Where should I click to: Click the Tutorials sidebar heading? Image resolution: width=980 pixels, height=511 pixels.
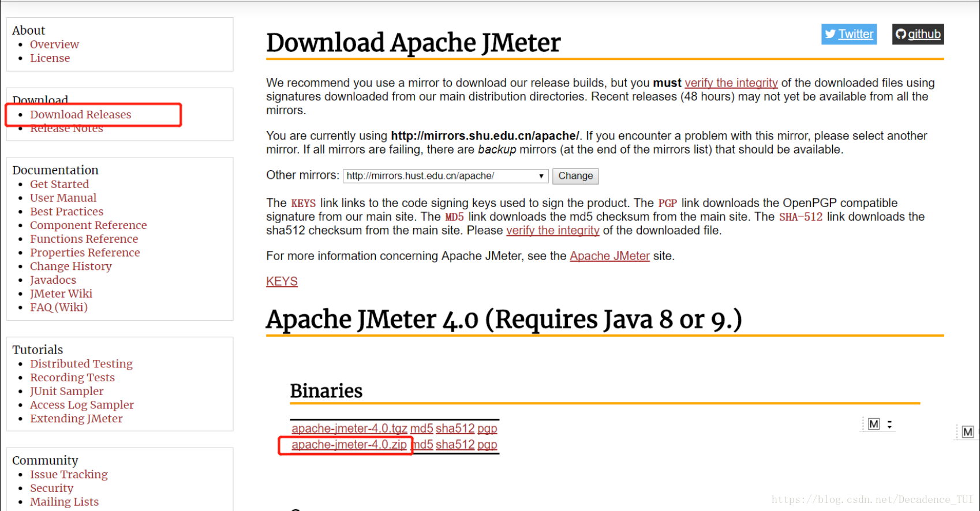tap(38, 350)
